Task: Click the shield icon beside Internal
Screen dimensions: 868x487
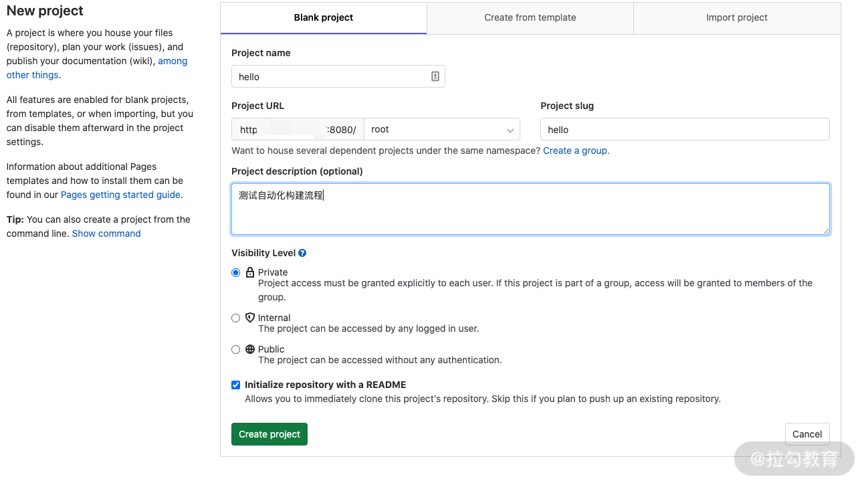Action: point(250,318)
